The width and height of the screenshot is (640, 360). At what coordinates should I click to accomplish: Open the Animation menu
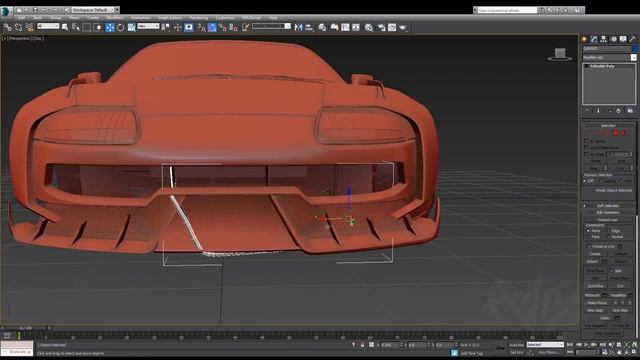pyautogui.click(x=140, y=18)
